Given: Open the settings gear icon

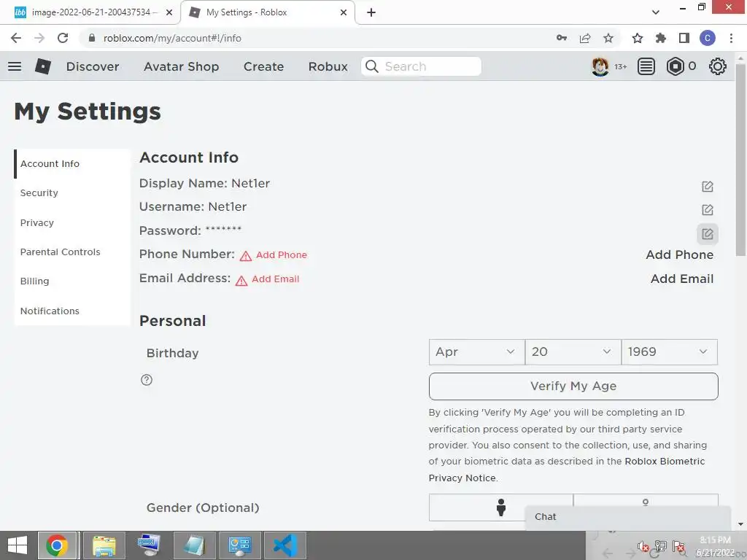Looking at the screenshot, I should click(718, 66).
